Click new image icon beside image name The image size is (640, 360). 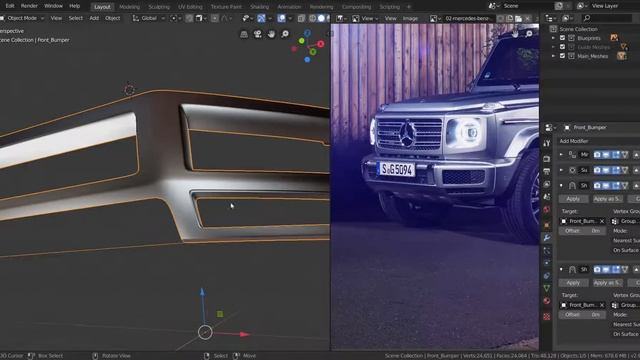[x=509, y=18]
